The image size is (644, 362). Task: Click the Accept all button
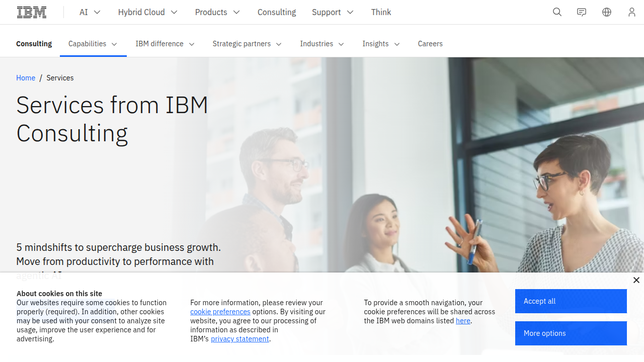(x=571, y=301)
